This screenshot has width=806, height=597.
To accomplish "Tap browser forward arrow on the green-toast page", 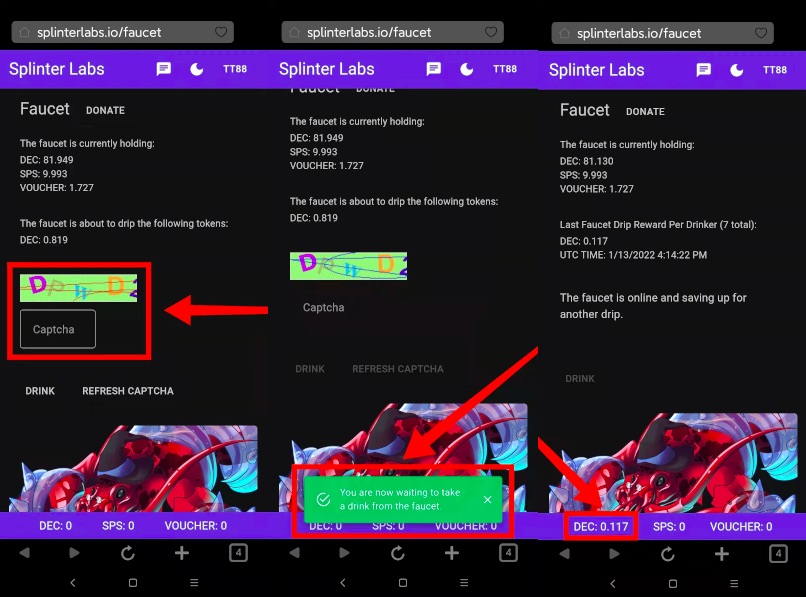I will click(344, 553).
